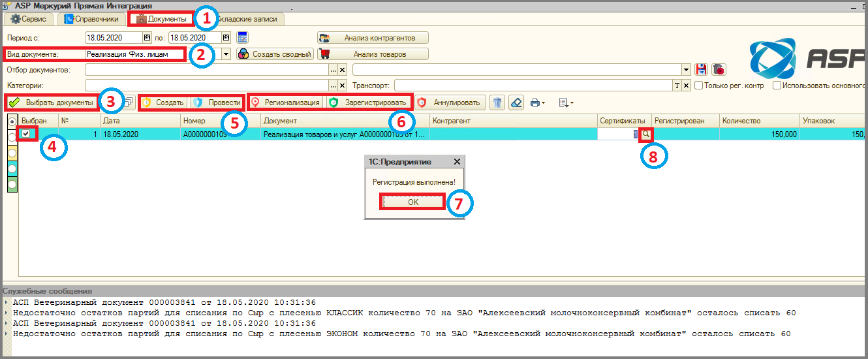Switch to the Справочники tab
This screenshot has width=868, height=359.
[x=91, y=19]
